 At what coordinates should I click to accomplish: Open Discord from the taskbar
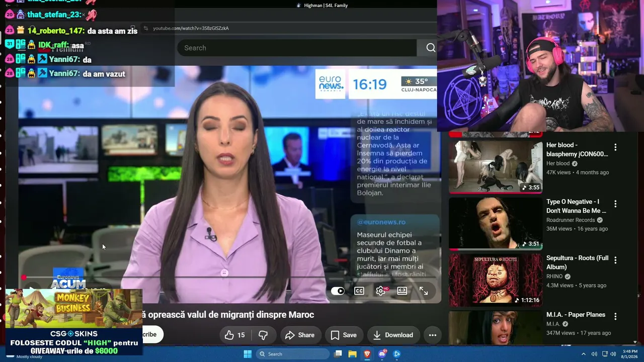click(x=382, y=354)
